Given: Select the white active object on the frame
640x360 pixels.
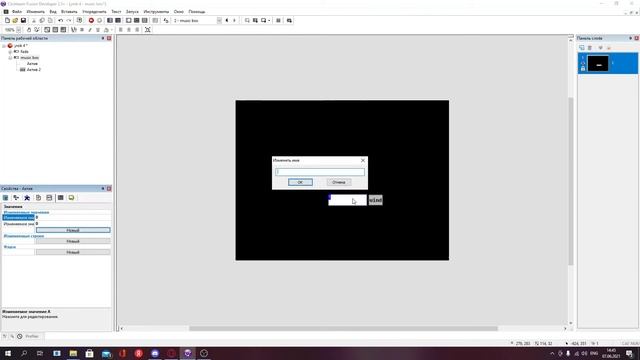Looking at the screenshot, I should 347,200.
